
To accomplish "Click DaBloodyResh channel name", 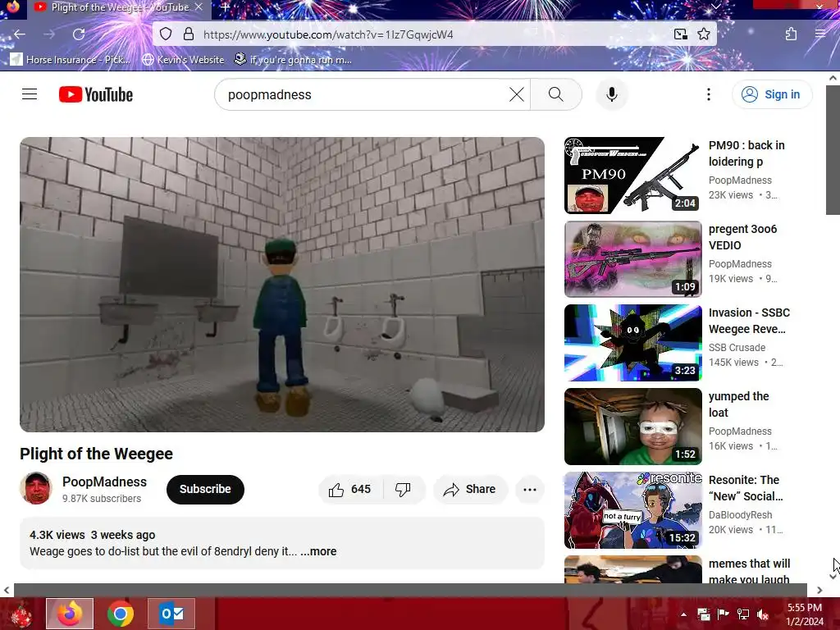I will [740, 514].
